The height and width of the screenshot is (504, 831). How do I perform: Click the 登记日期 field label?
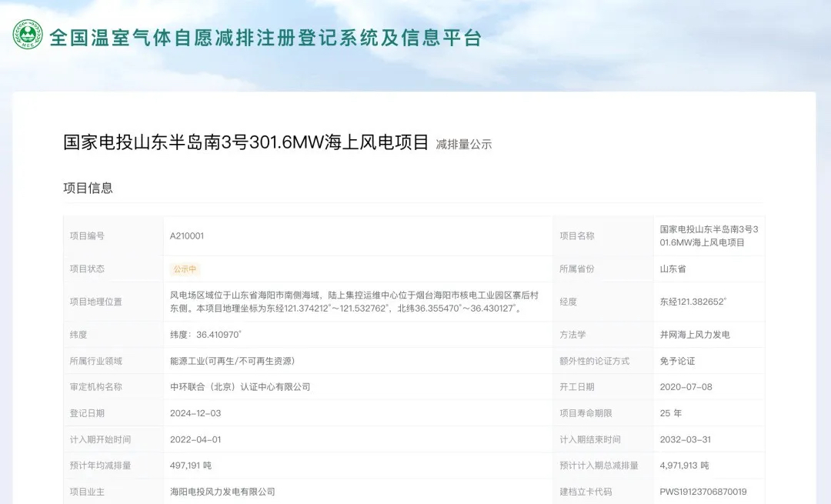coord(87,413)
